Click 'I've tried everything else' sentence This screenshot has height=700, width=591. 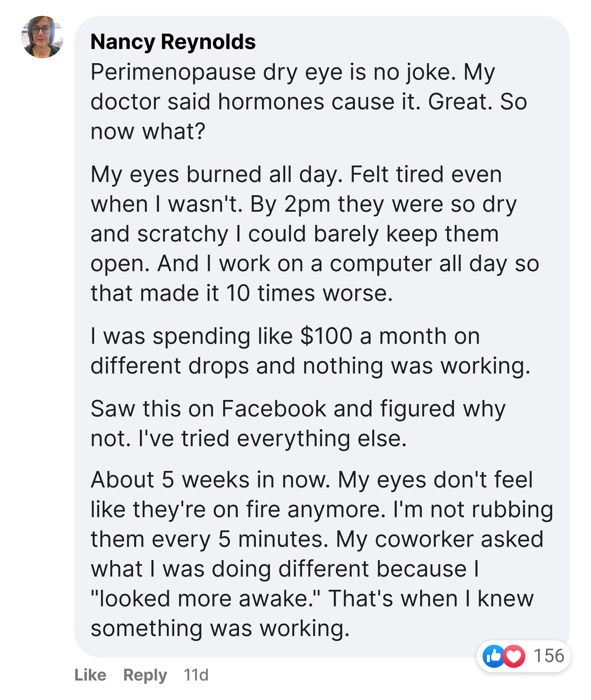point(272,439)
